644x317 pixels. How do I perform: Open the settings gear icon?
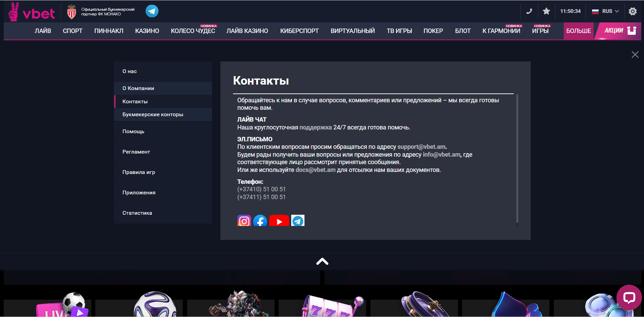tap(633, 11)
